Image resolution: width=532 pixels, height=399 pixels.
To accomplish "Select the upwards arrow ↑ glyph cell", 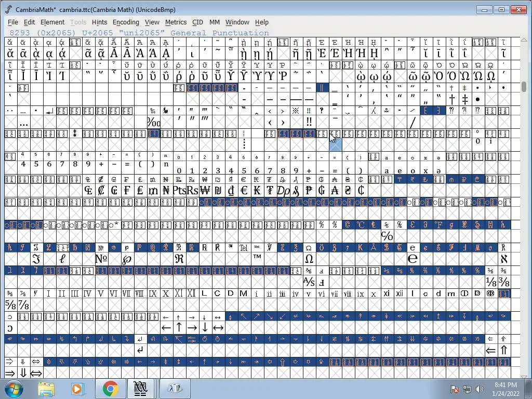I will point(179,328).
